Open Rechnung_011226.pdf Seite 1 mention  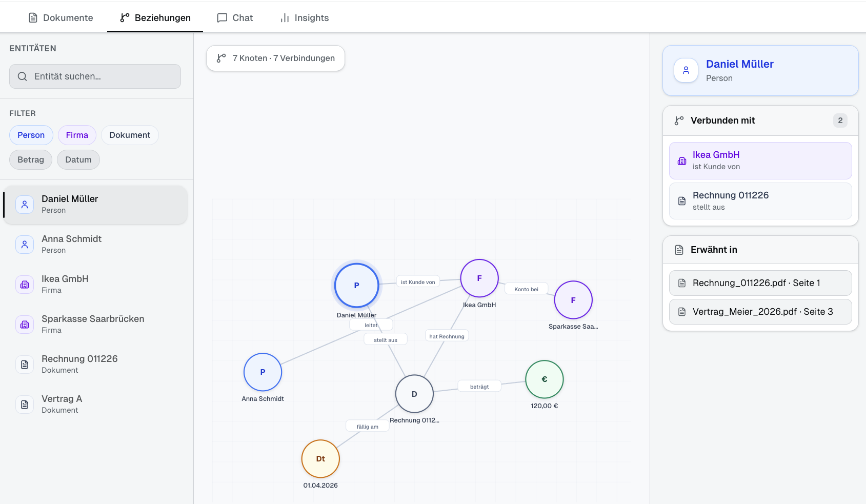click(x=760, y=283)
